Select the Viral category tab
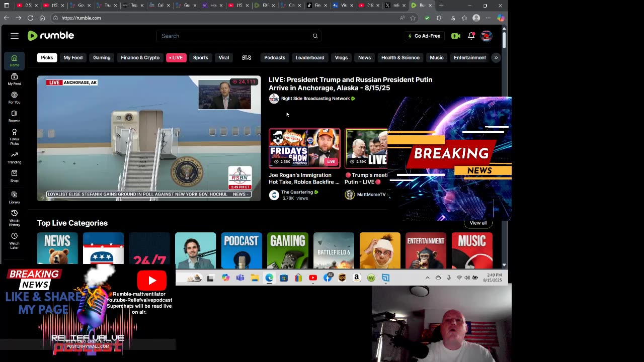644x362 pixels. tap(224, 57)
